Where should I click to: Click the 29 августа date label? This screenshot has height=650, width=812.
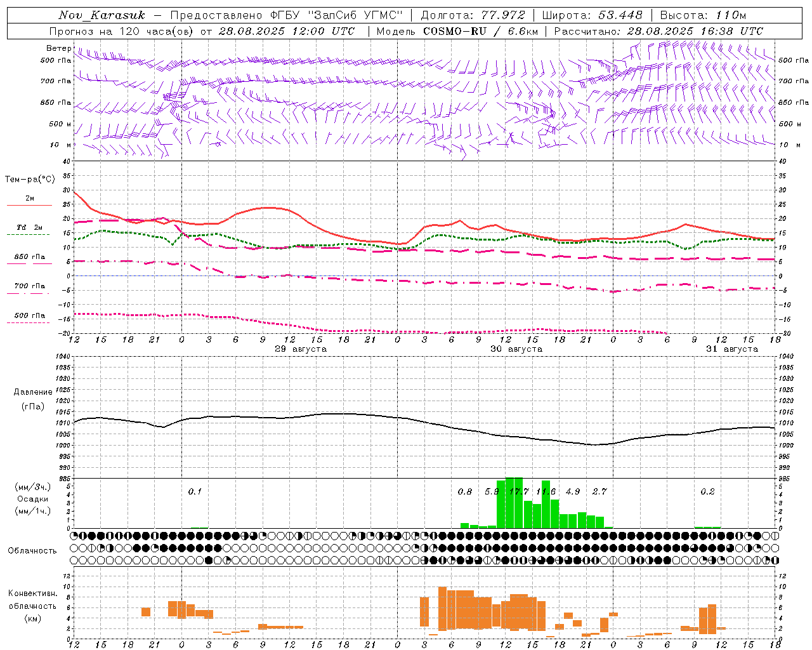tap(301, 349)
